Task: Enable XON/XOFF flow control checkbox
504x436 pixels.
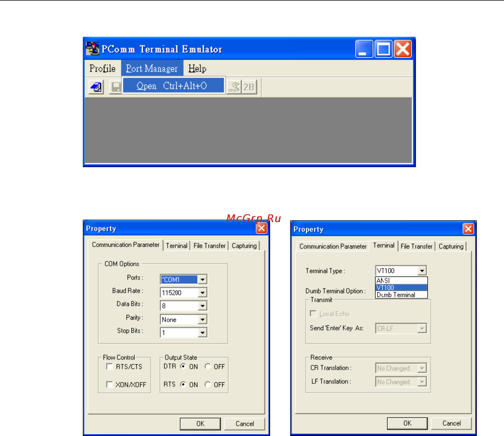Action: pyautogui.click(x=110, y=385)
